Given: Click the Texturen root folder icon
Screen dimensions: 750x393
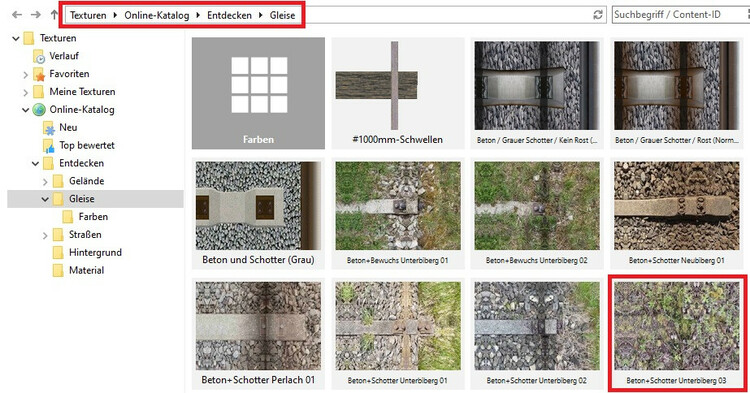Looking at the screenshot, I should 29,38.
